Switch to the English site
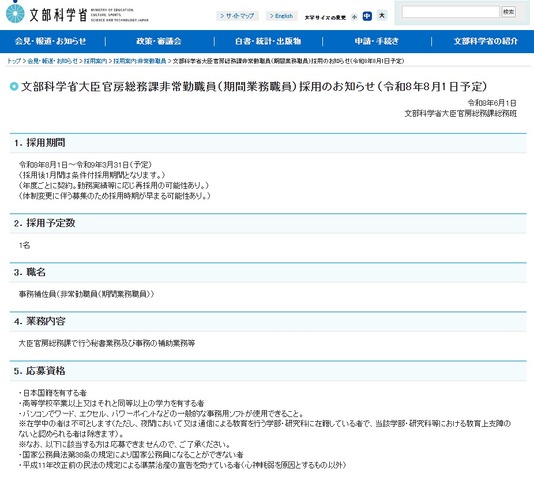The height and width of the screenshot is (480, 534). (x=282, y=16)
